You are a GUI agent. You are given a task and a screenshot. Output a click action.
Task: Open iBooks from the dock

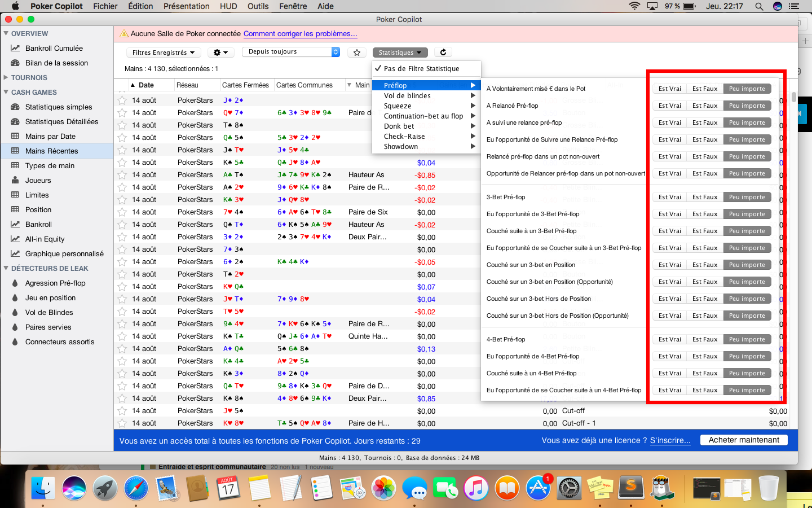(x=507, y=487)
